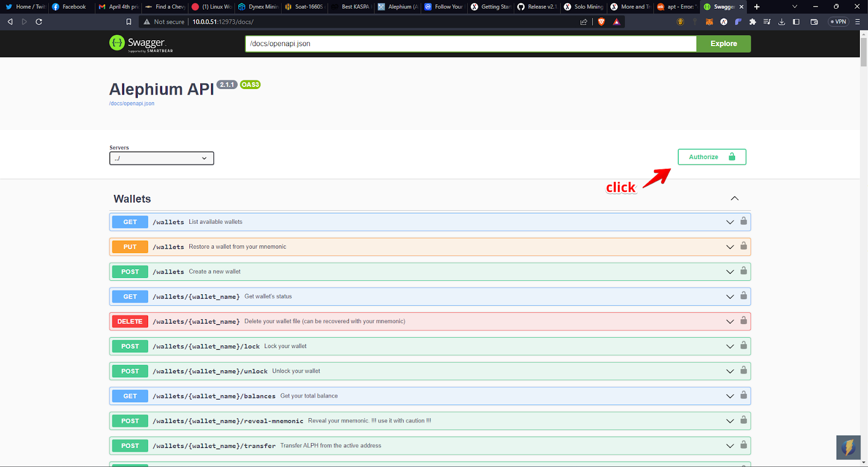Open the share icon in the address bar
Image resolution: width=868 pixels, height=467 pixels.
tap(584, 22)
